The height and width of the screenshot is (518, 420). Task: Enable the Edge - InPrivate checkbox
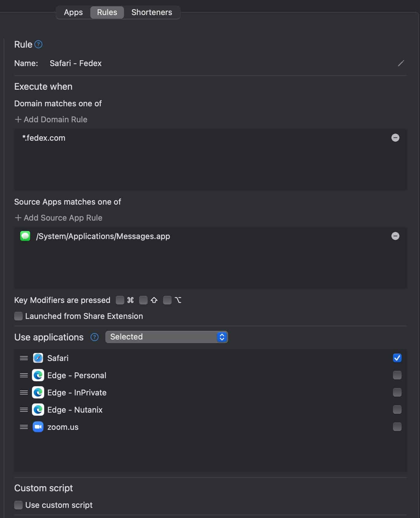pos(397,392)
